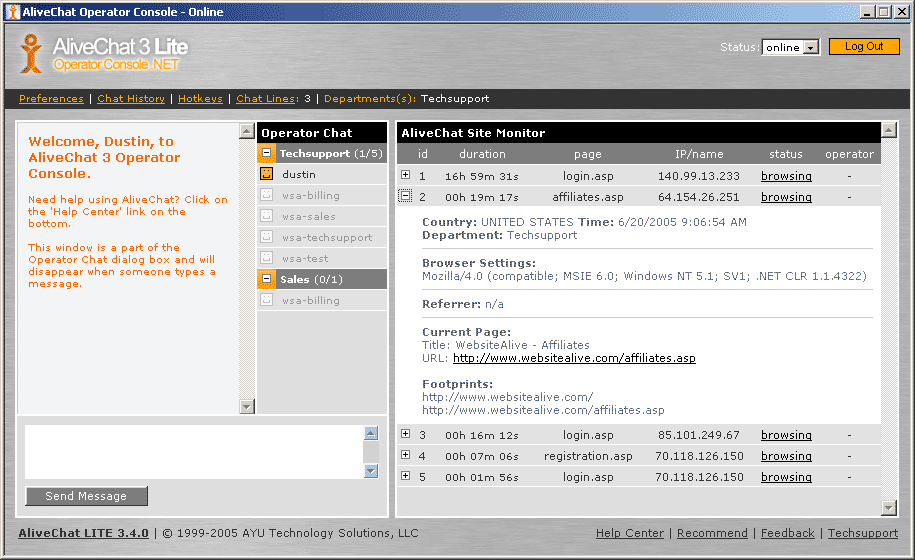Select wsa-sales operator name

click(309, 216)
